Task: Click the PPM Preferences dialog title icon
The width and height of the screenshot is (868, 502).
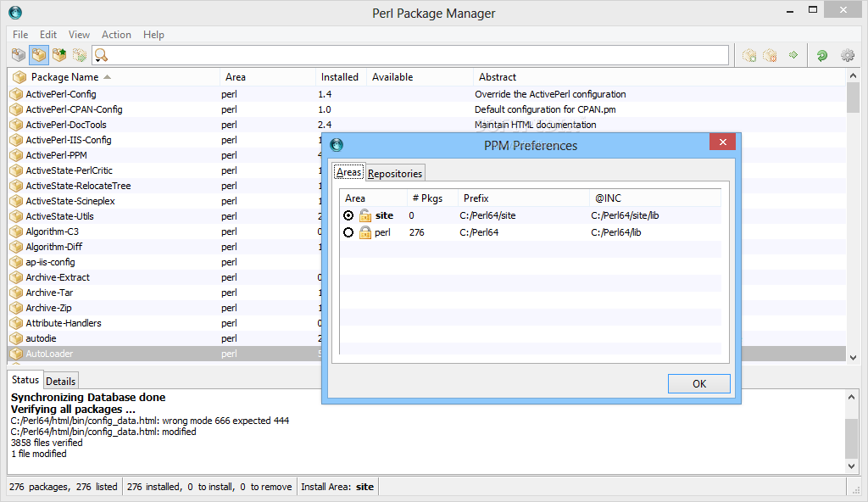Action: point(337,145)
